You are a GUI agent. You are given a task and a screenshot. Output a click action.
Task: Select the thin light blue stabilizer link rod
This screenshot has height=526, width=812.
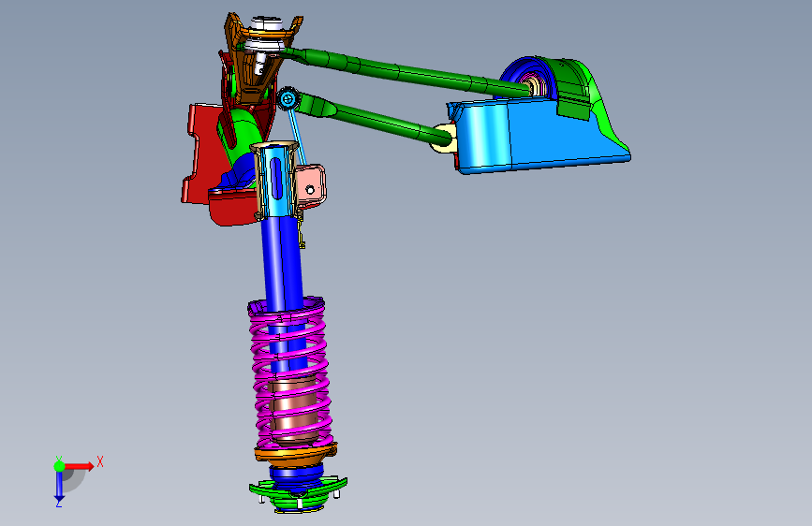pos(297,134)
